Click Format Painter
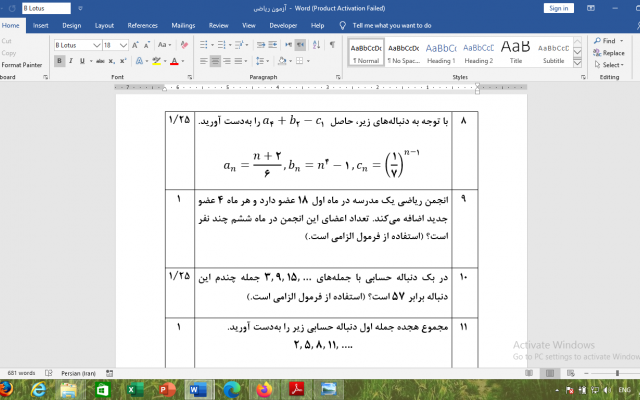The width and height of the screenshot is (640, 400). coord(22,64)
